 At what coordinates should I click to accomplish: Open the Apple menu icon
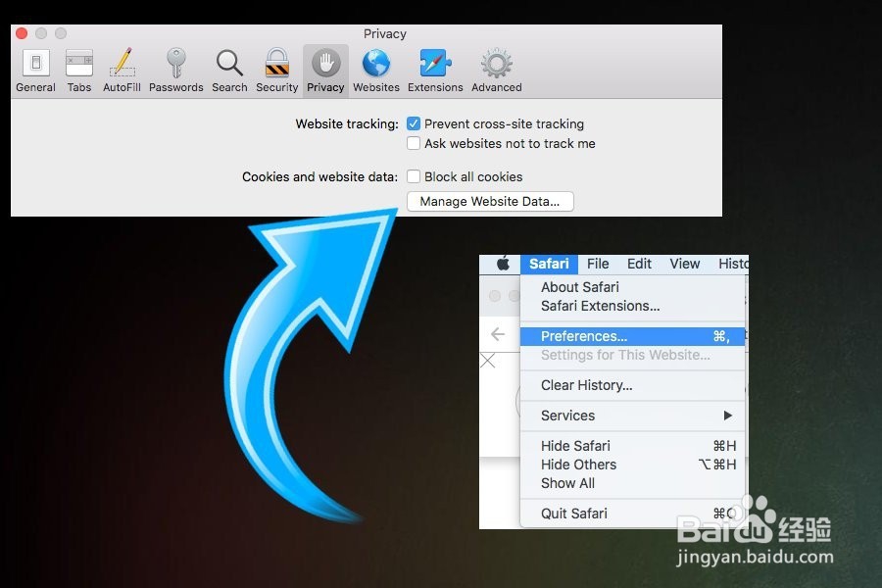point(503,264)
